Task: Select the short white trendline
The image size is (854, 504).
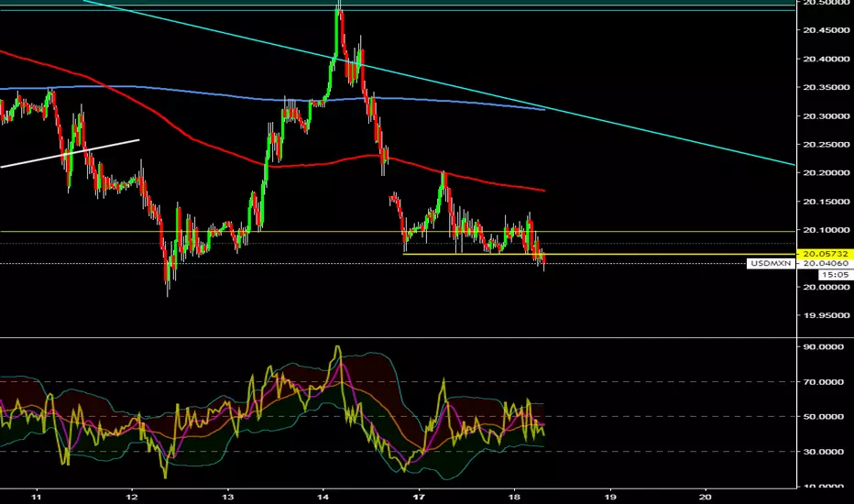Action: click(x=70, y=154)
